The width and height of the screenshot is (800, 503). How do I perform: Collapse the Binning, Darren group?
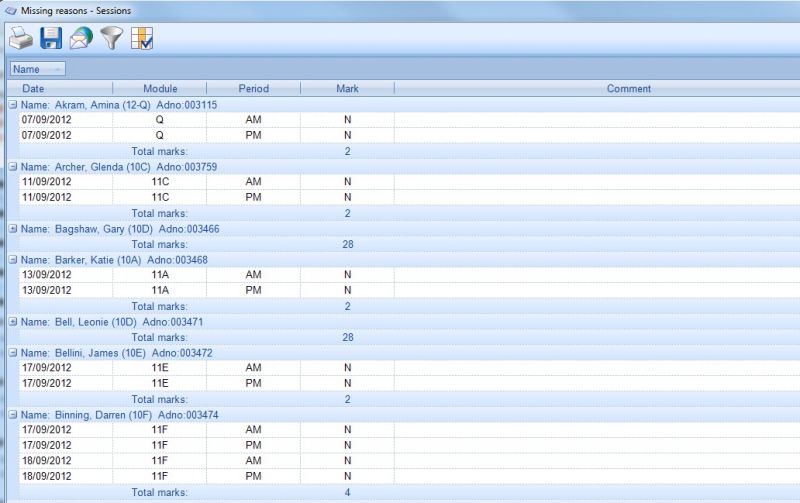13,415
